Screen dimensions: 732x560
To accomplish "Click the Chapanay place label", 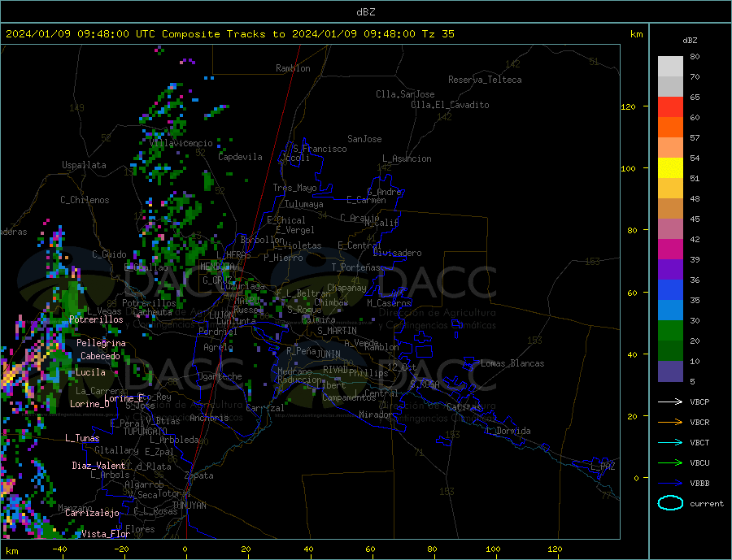I will click(346, 288).
